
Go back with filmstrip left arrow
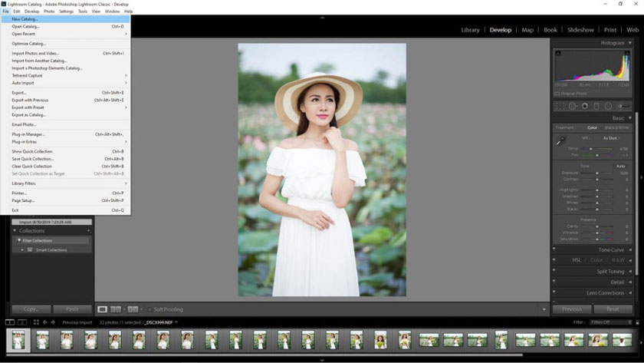pyautogui.click(x=44, y=322)
